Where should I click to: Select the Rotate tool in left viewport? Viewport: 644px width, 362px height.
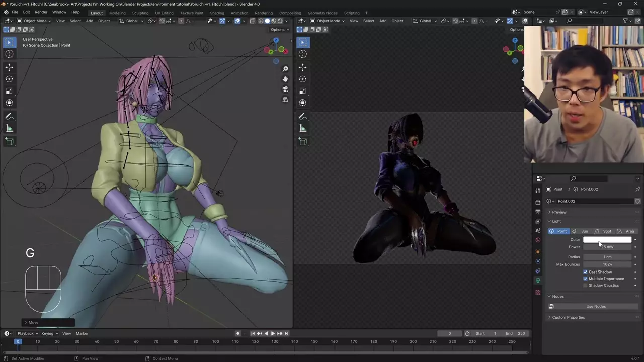[x=9, y=79]
